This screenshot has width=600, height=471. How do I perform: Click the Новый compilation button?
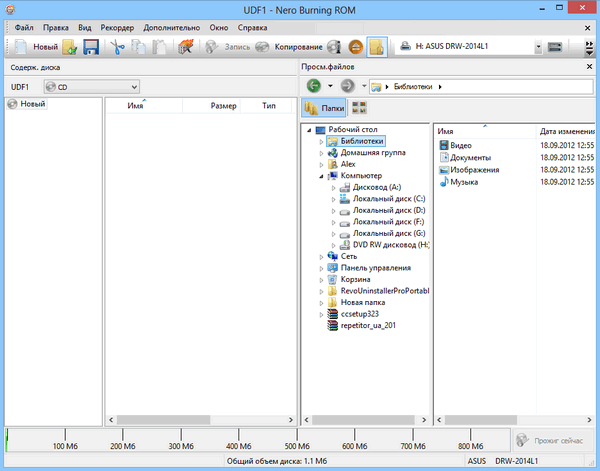36,47
